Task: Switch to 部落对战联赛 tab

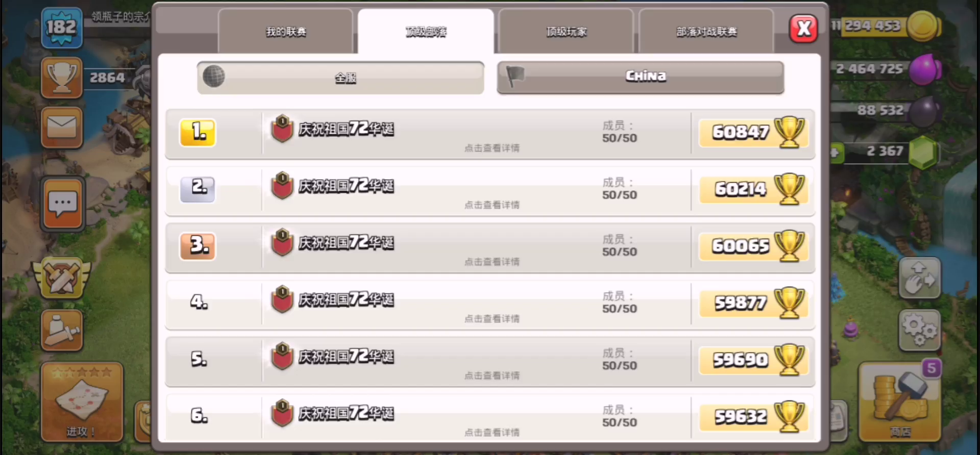Action: 706,32
